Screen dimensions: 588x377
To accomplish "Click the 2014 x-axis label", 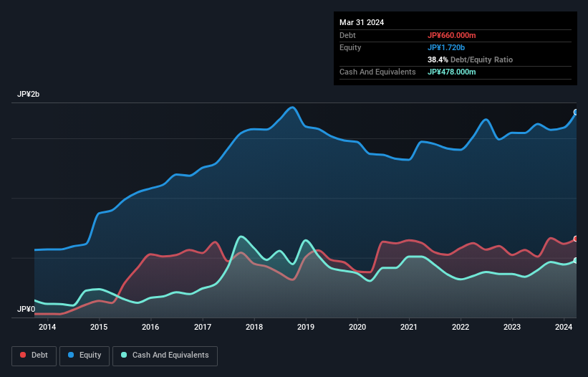I will click(x=47, y=327).
